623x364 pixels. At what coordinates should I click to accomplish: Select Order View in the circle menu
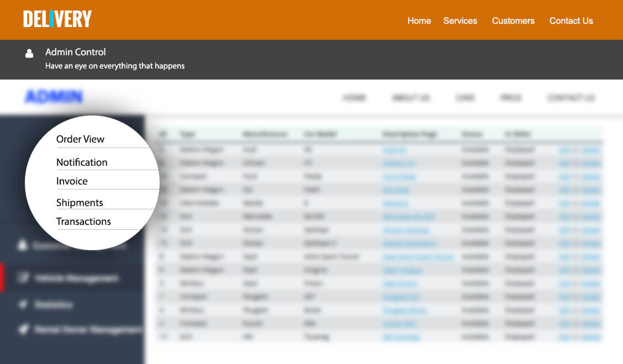click(80, 139)
